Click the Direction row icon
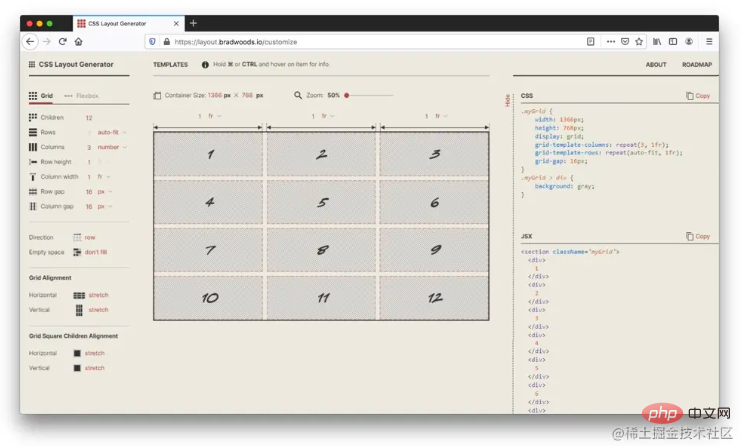Viewport: 741px width, 446px height. [77, 237]
